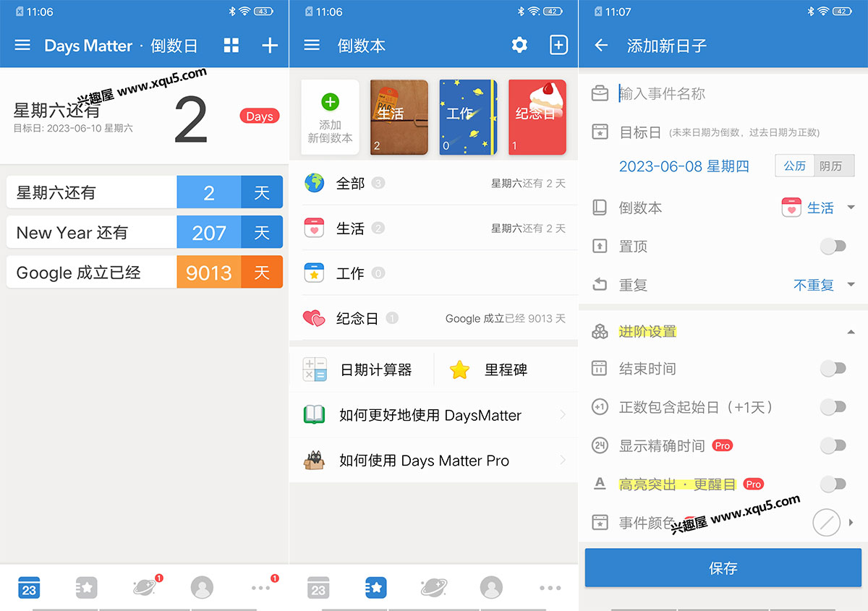Image resolution: width=868 pixels, height=611 pixels.
Task: Open the 纪念日 cake notebook cover
Action: point(537,117)
